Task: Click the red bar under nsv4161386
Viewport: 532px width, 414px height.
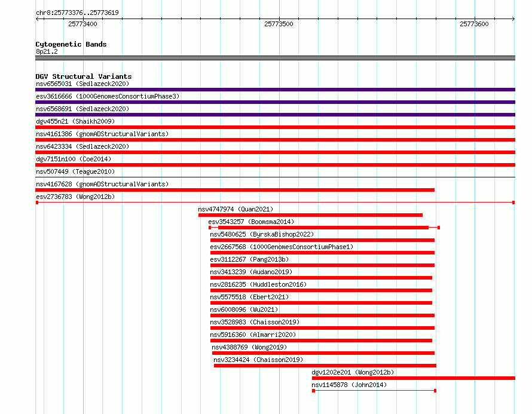Action: [275, 140]
